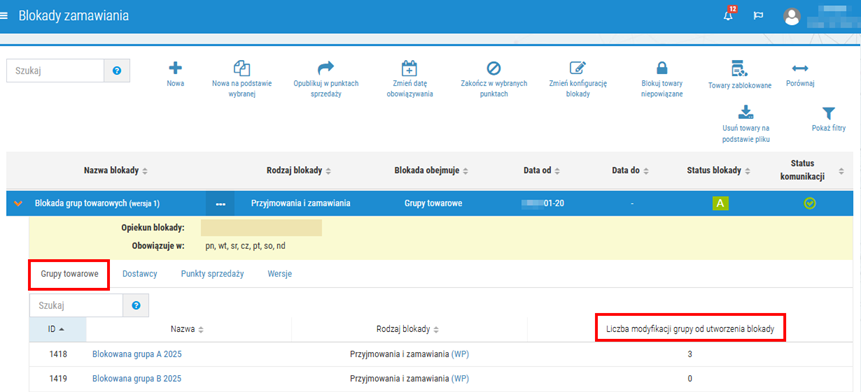861x392 pixels.
Task: Open the hamburger navigation menu
Action: point(4,15)
